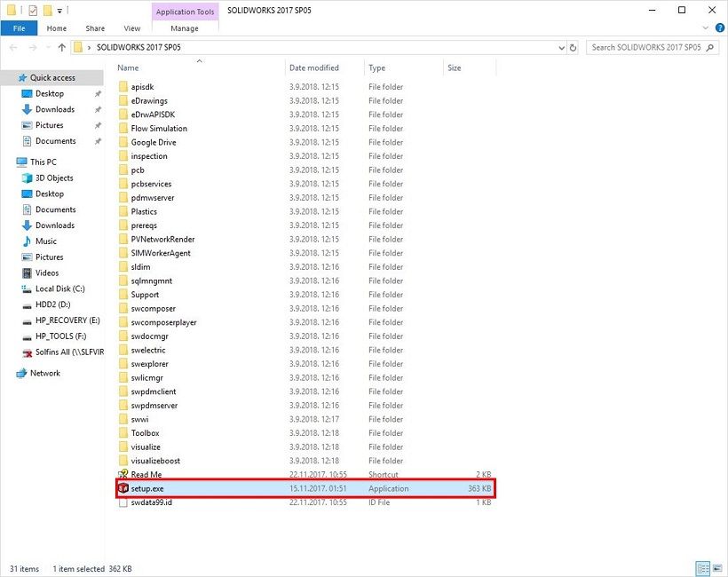Select the setup.exe application file
728x577 pixels.
147,488
